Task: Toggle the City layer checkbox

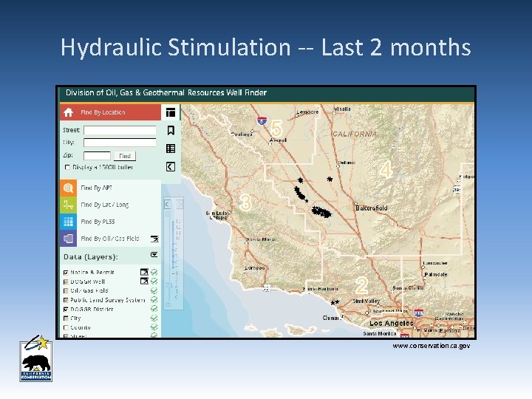Action: coord(66,318)
